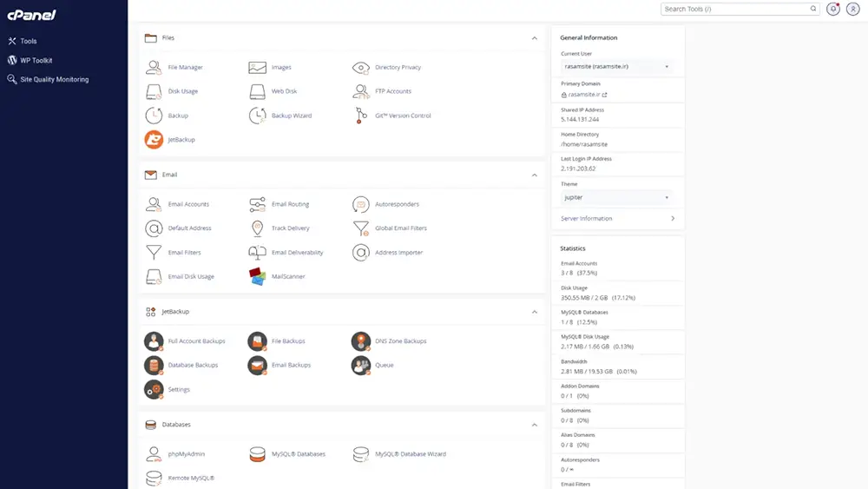Click the Disk Usage statistic label

[574, 288]
